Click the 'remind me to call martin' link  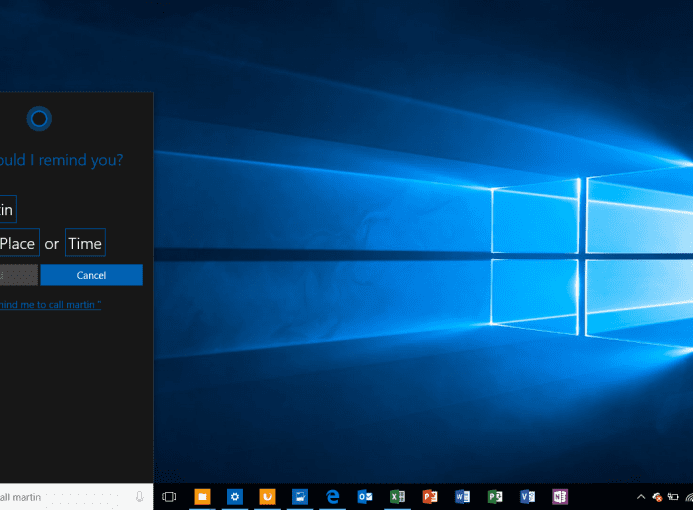(x=50, y=304)
